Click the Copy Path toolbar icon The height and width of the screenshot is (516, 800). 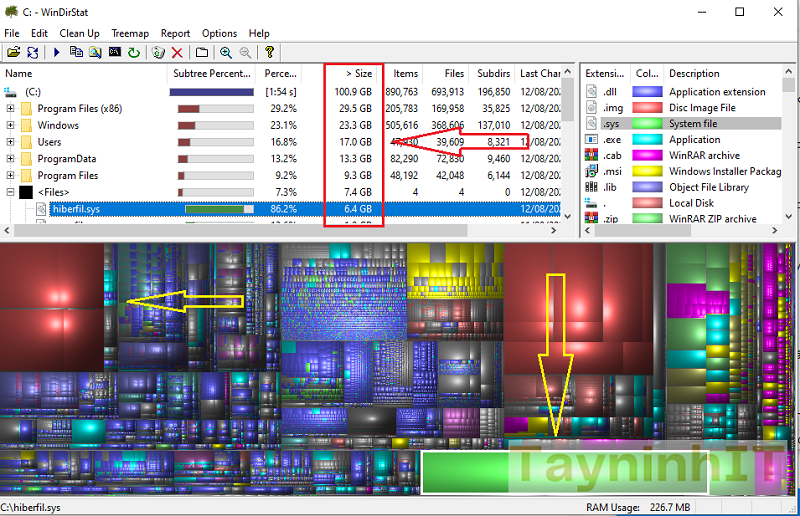[x=77, y=52]
